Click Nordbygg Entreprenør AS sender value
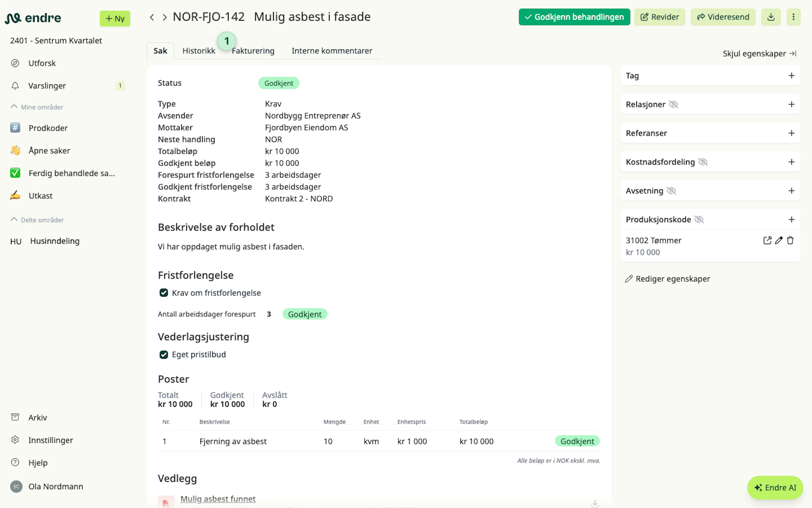812x508 pixels. [313, 116]
